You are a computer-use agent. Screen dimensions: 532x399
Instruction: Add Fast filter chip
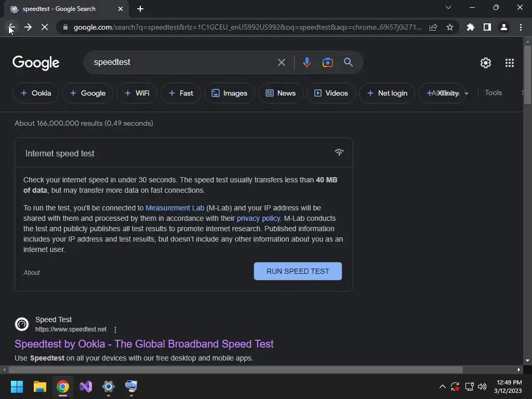click(x=180, y=93)
